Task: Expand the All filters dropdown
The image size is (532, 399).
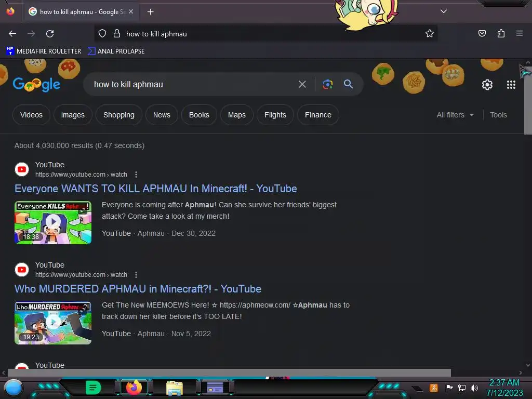Action: click(x=455, y=115)
